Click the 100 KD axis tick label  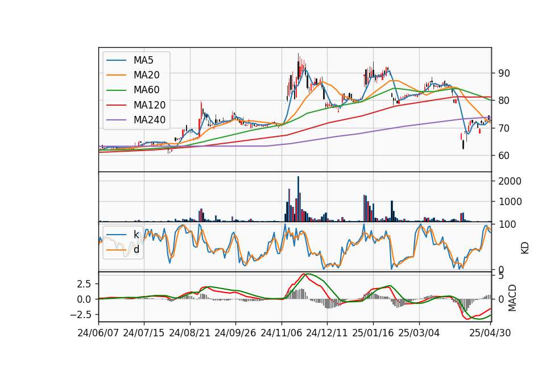(507, 224)
